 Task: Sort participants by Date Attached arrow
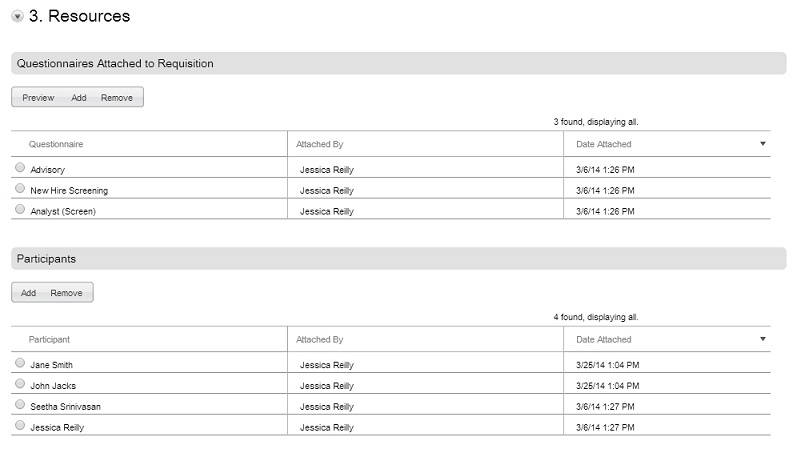coord(763,339)
